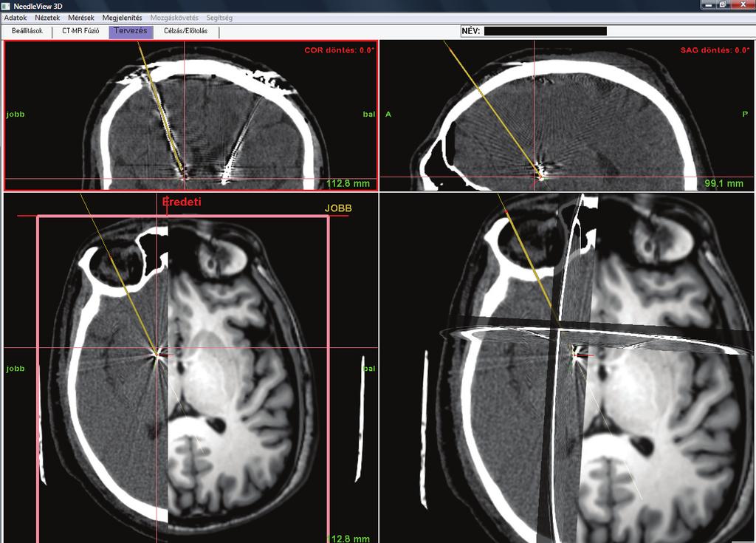
Task: Switch to the Beállítások tab
Action: point(27,31)
